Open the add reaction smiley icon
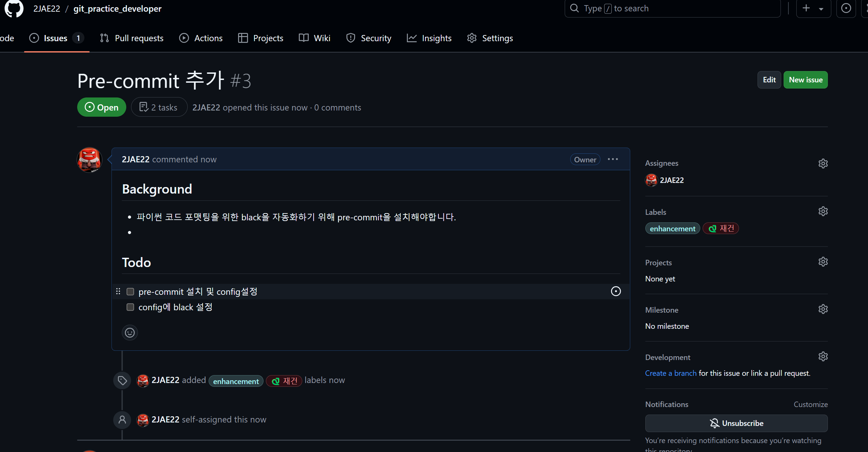Viewport: 868px width, 452px height. (130, 333)
